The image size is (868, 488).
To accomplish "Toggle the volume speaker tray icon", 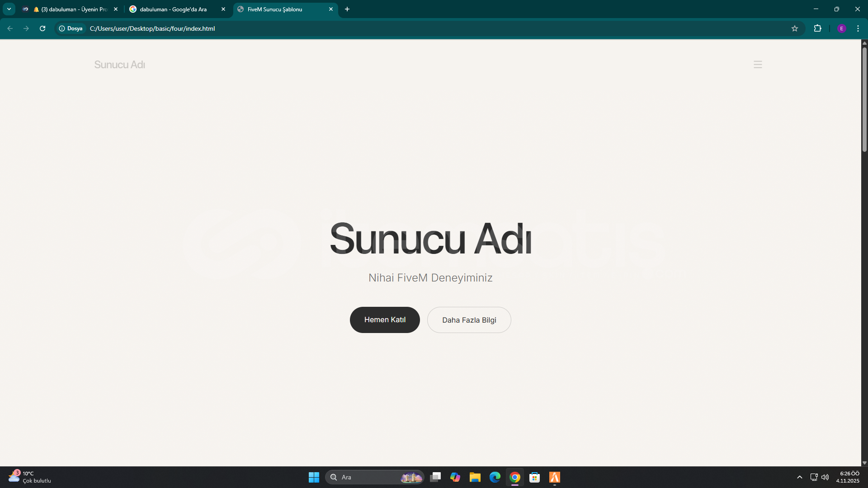I will (x=825, y=477).
